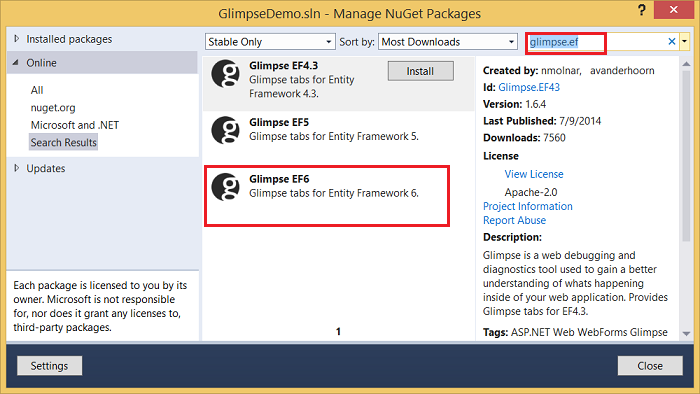The height and width of the screenshot is (394, 700).
Task: Click the Glimpse EF6 package logo
Action: (x=225, y=187)
